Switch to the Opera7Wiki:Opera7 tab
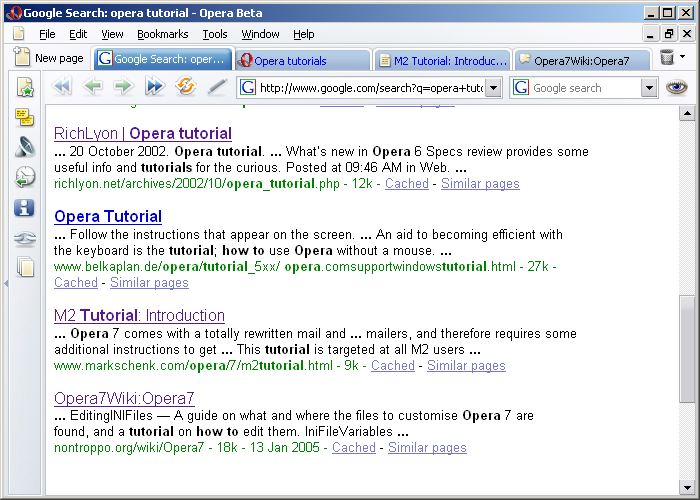The height and width of the screenshot is (500, 700). [582, 60]
